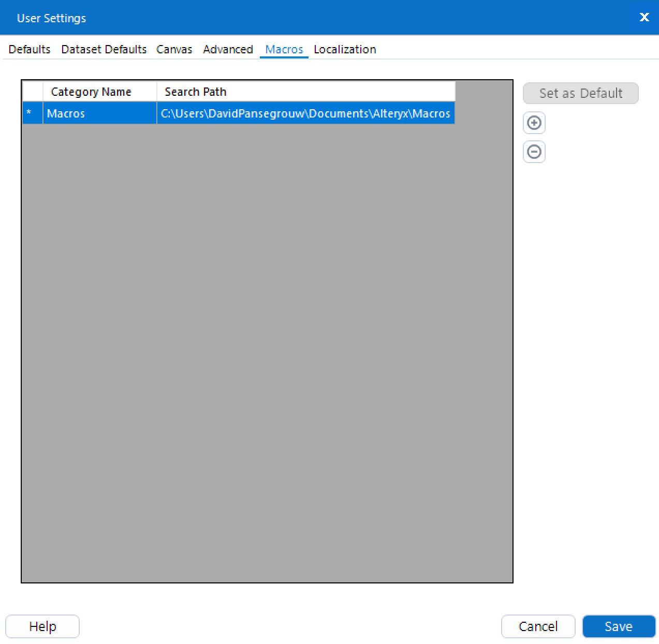Click the Set as Default button
659x644 pixels.
pos(580,93)
